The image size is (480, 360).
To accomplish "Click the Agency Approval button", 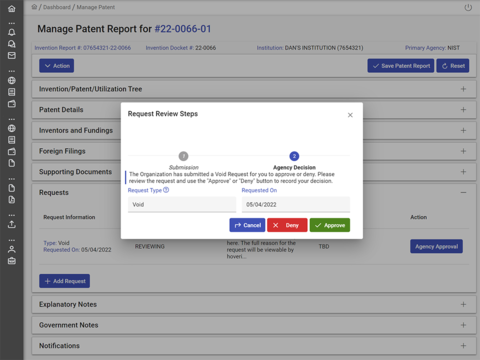I will [x=436, y=246].
